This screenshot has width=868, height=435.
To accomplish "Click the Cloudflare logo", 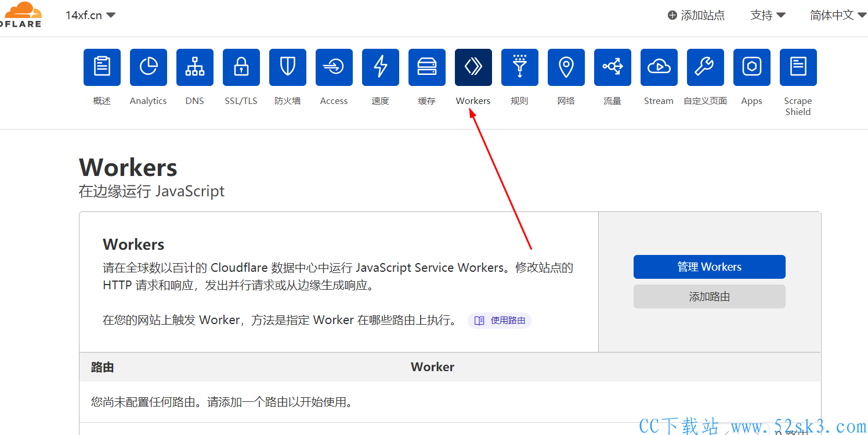I will 21,15.
